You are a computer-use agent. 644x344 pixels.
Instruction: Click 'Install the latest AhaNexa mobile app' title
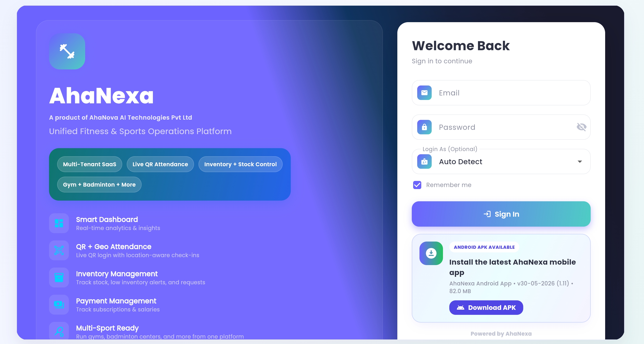512,267
